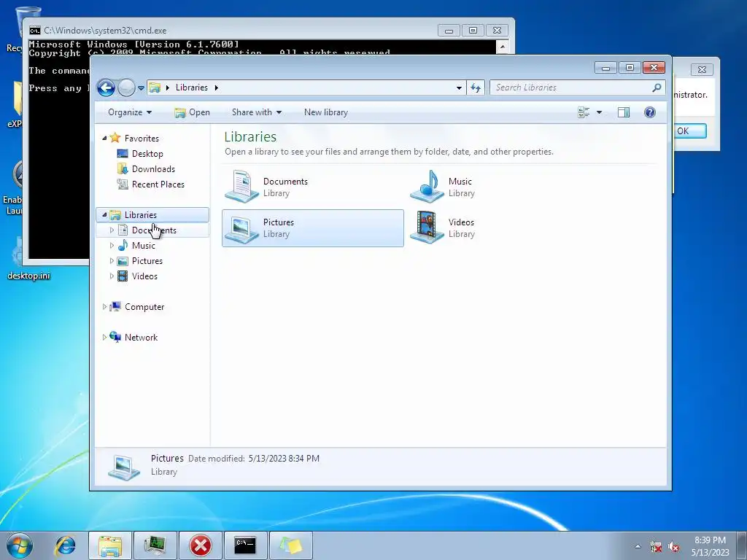Image resolution: width=747 pixels, height=560 pixels.
Task: Open Help with the question mark icon
Action: [x=650, y=112]
